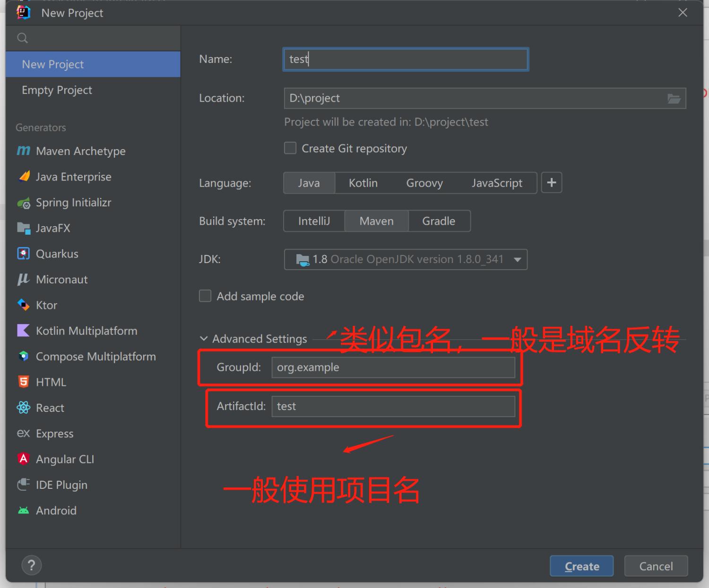Click the Cancel button

pos(656,566)
